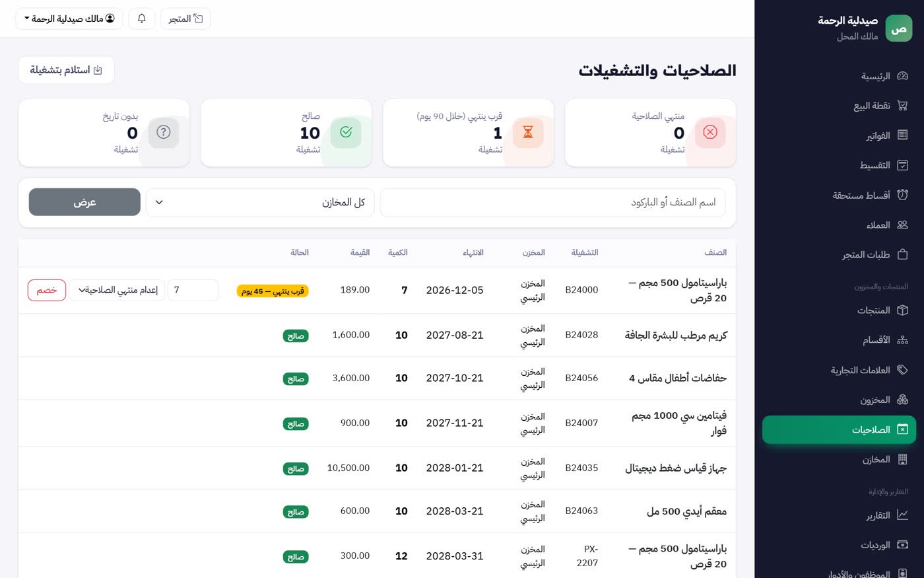Click the question mark no-date icon
This screenshot has height=578, width=924.
[x=164, y=132]
